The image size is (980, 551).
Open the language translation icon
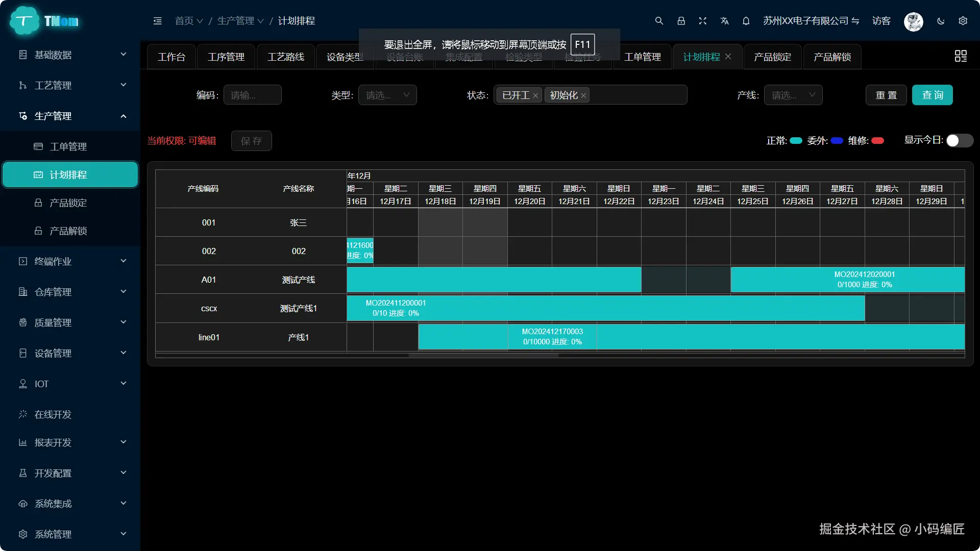(x=724, y=21)
